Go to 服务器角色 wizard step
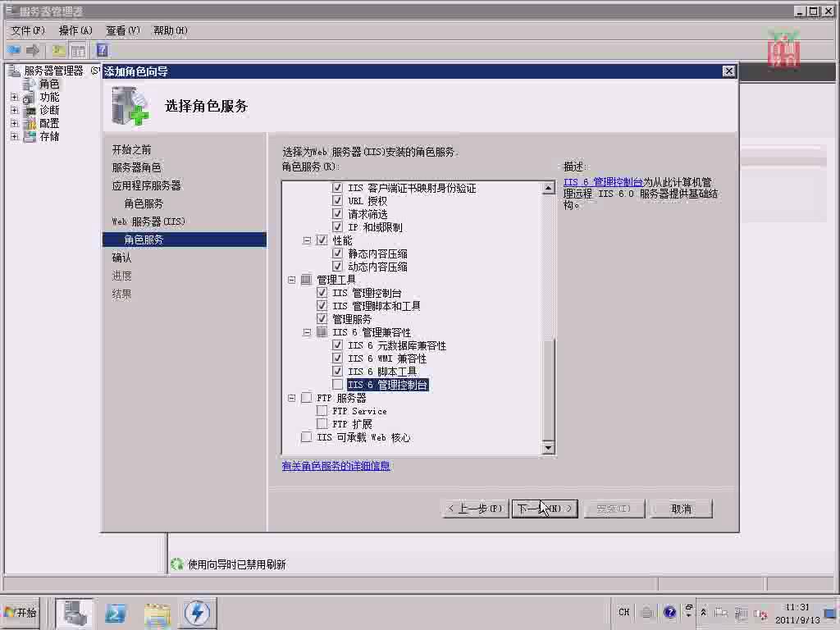The image size is (840, 630). [137, 167]
